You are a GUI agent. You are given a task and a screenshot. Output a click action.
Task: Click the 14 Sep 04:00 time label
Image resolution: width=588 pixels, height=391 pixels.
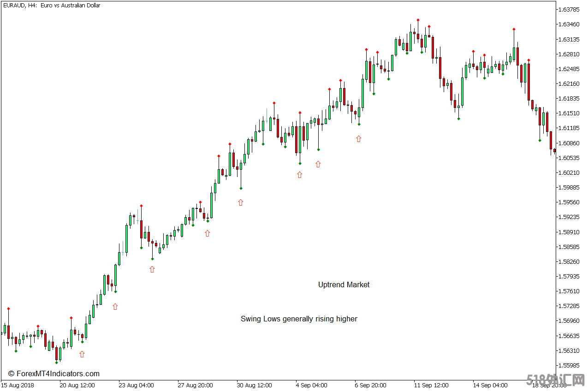coord(490,385)
